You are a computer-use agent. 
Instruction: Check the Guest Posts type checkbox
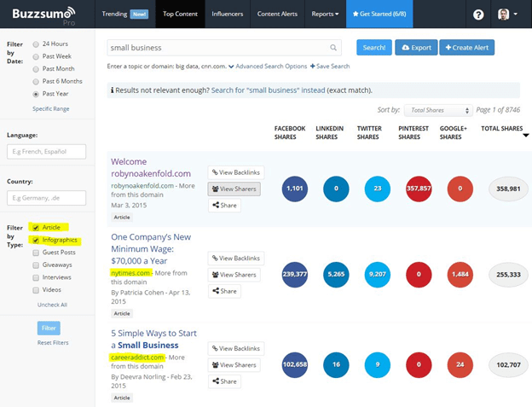[x=36, y=253]
